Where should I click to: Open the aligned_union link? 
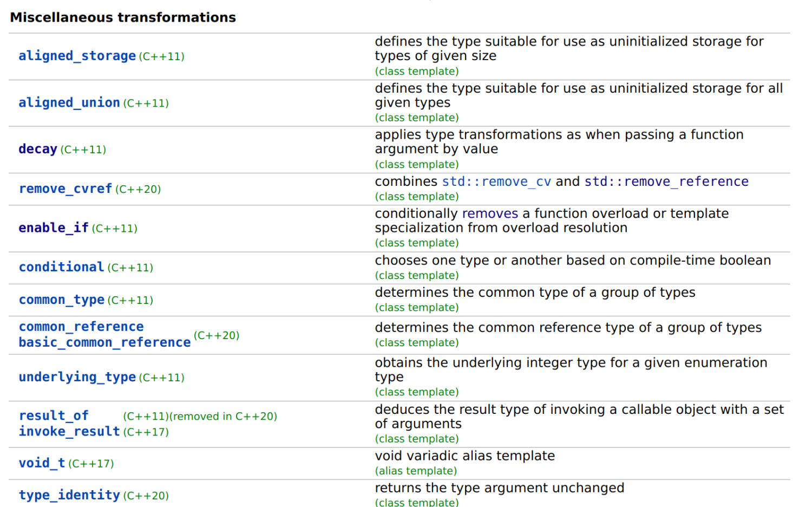pos(69,102)
